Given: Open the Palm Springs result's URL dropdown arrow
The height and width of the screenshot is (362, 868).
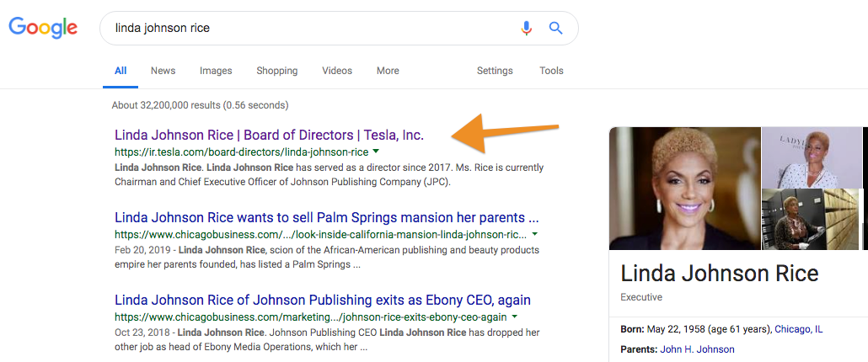Looking at the screenshot, I should click(x=535, y=234).
